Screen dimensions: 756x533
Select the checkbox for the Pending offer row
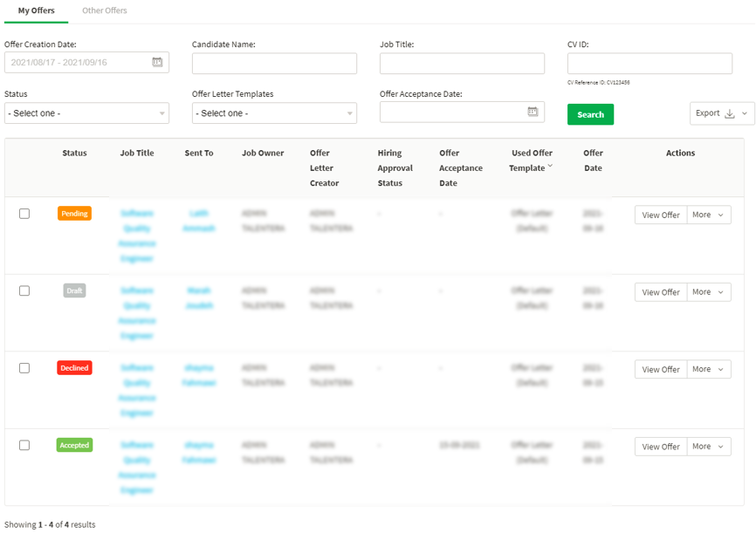[x=24, y=214]
